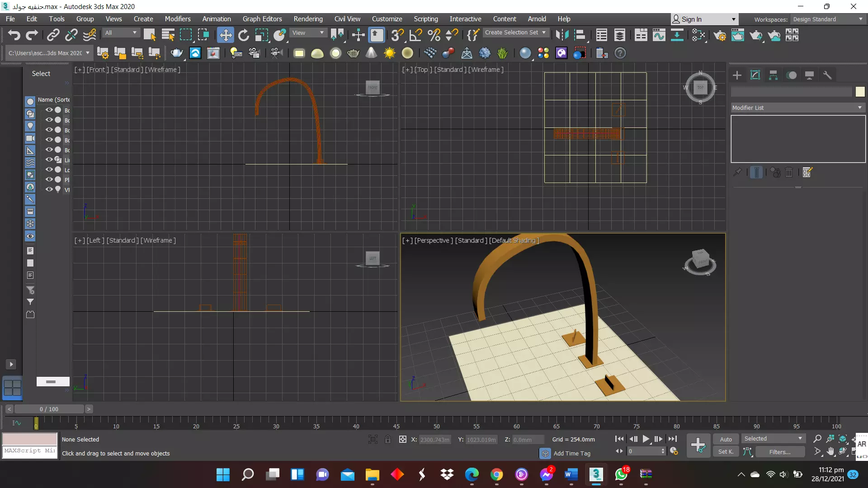Click the Remove modifier trash icon
Viewport: 868px width, 488px height.
(x=789, y=172)
